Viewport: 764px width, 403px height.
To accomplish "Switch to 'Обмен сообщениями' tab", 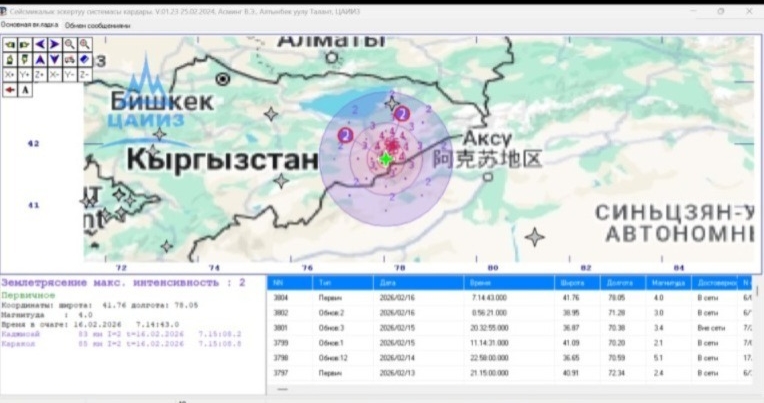I will tap(98, 23).
